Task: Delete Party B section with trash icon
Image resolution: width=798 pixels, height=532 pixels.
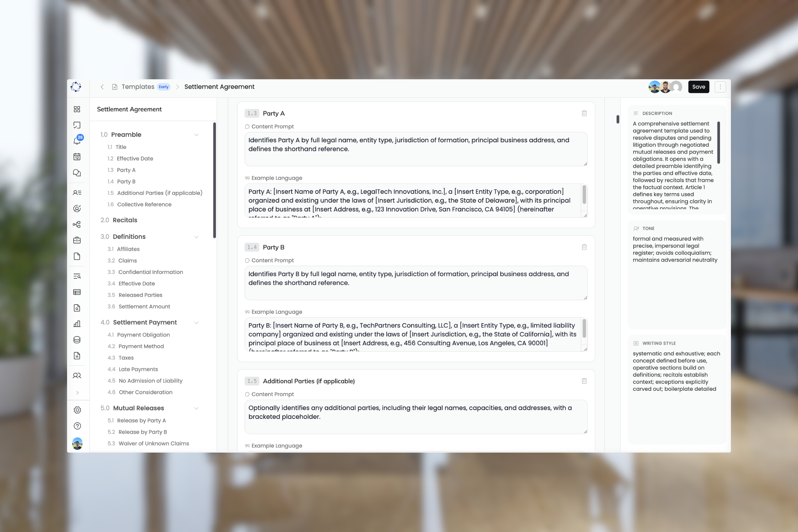Action: click(x=584, y=247)
